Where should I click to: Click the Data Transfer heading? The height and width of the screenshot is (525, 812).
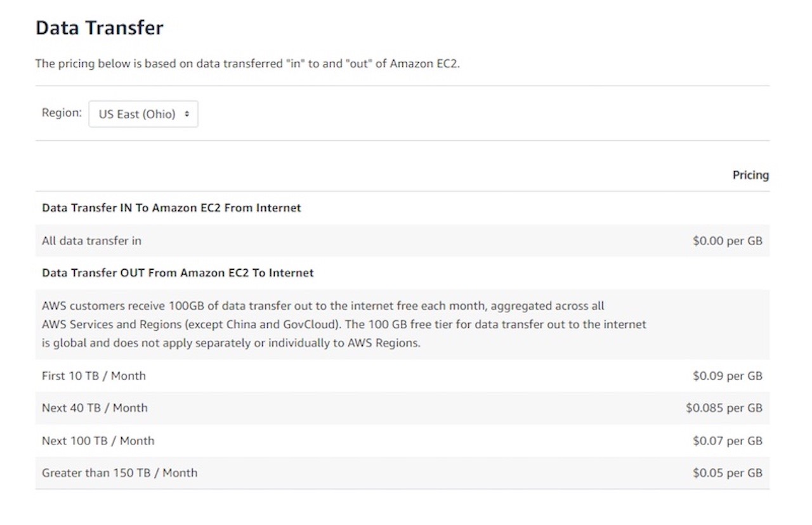coord(100,27)
